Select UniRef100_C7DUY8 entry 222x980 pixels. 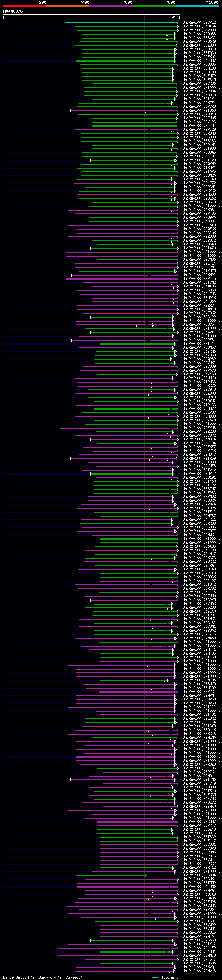coord(199,114)
